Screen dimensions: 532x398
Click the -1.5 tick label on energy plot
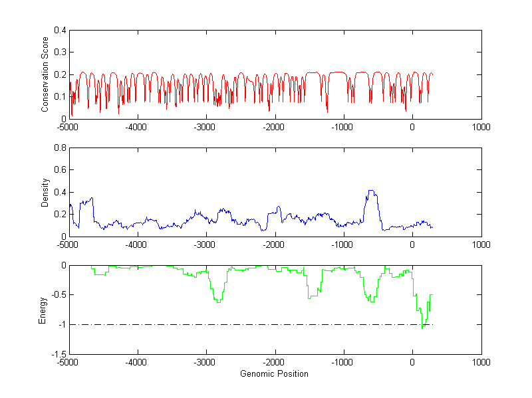tap(58, 355)
